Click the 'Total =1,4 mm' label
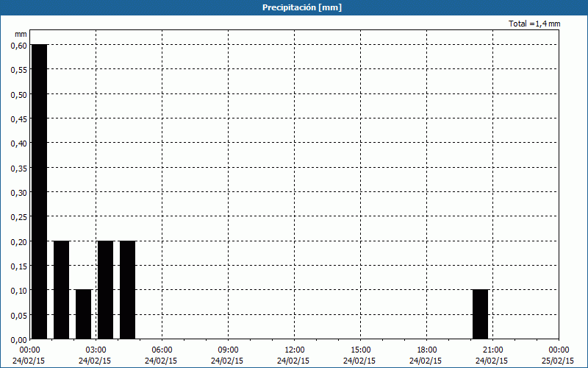 534,24
